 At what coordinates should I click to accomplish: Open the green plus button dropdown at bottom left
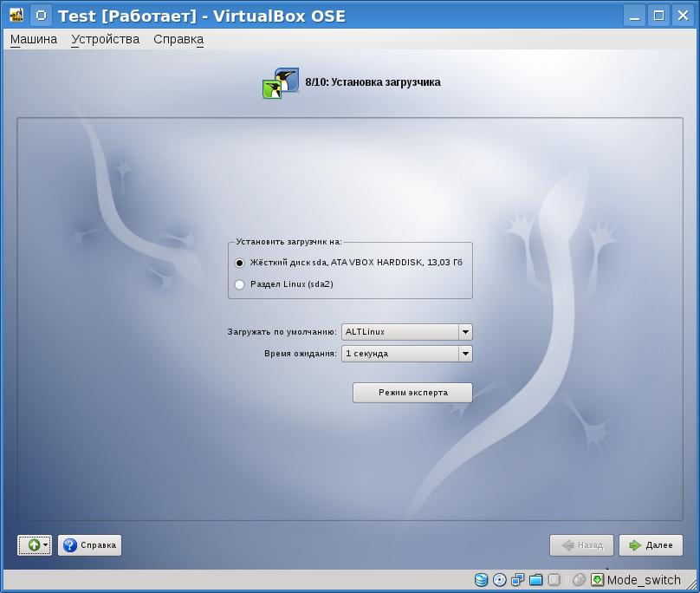click(35, 545)
